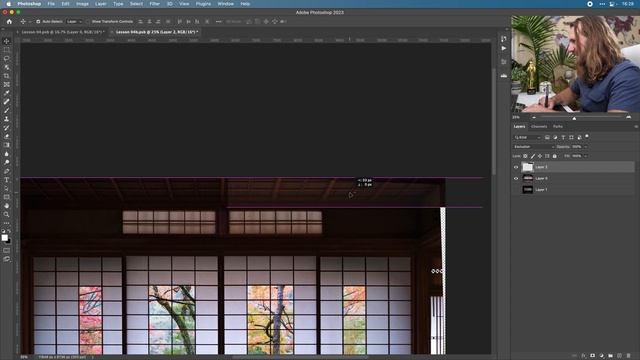Open the Layers panel flyout menu
640x360 pixels.
(x=636, y=127)
